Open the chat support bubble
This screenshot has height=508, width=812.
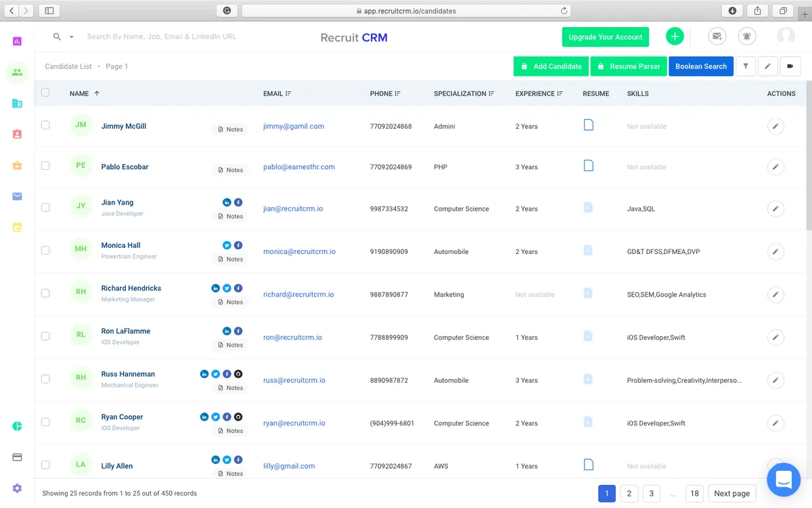(x=784, y=480)
